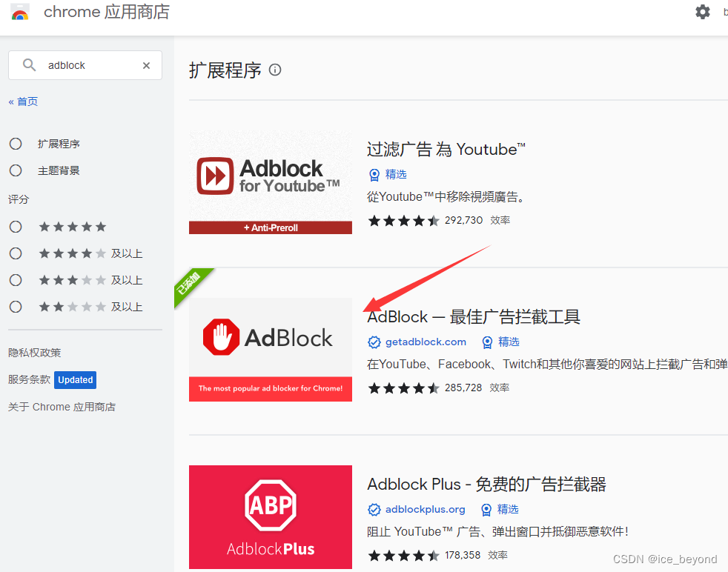Open the 隐私权政策 link

pos(35,353)
